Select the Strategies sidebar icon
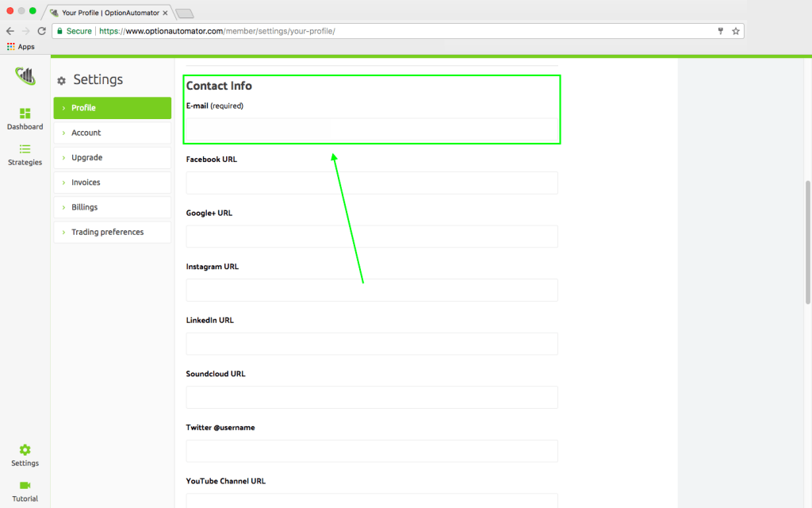 click(x=25, y=151)
